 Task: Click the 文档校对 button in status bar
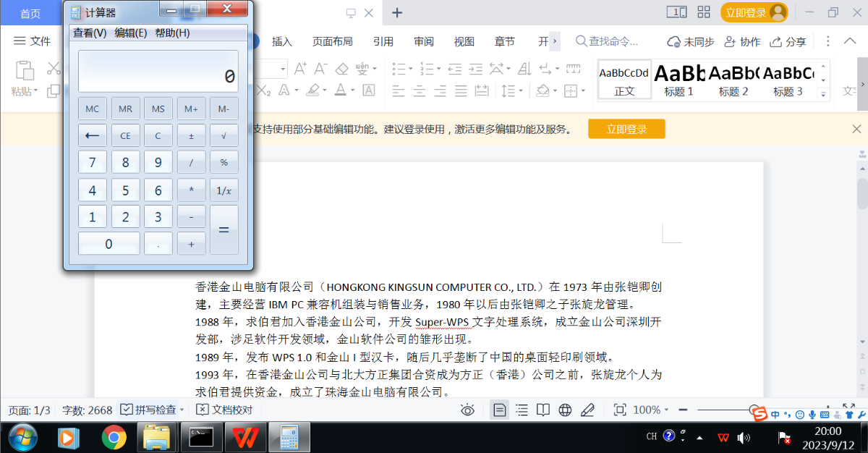[x=225, y=410]
